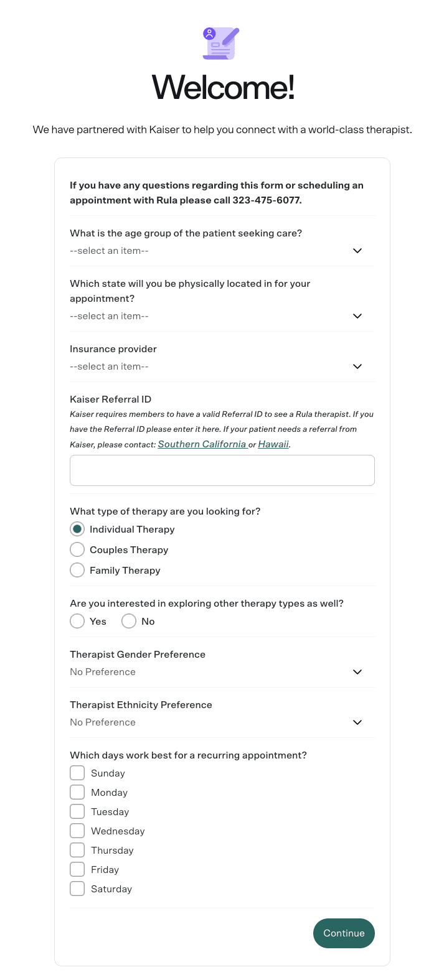Check the Sunday appointment checkbox

coord(77,772)
